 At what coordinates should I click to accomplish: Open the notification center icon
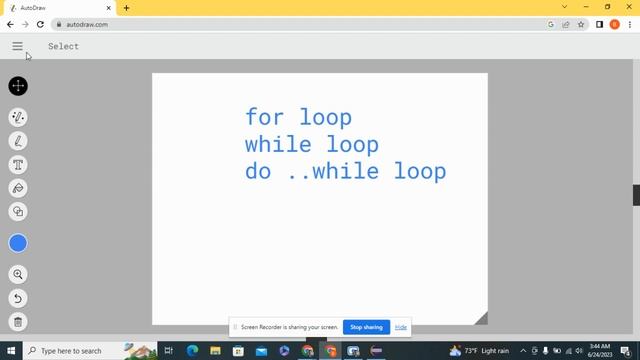click(625, 351)
